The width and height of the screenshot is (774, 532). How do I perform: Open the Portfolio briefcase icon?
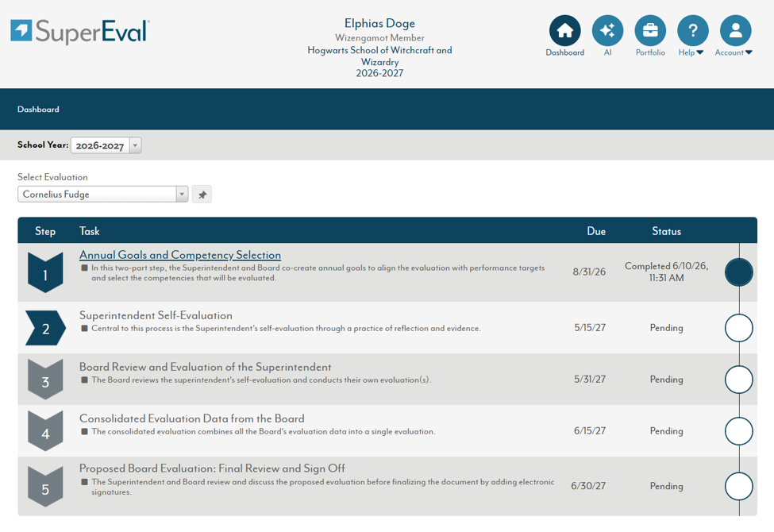[650, 31]
